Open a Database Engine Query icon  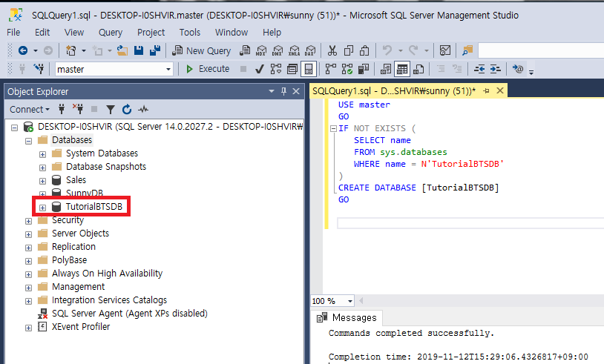[245, 50]
